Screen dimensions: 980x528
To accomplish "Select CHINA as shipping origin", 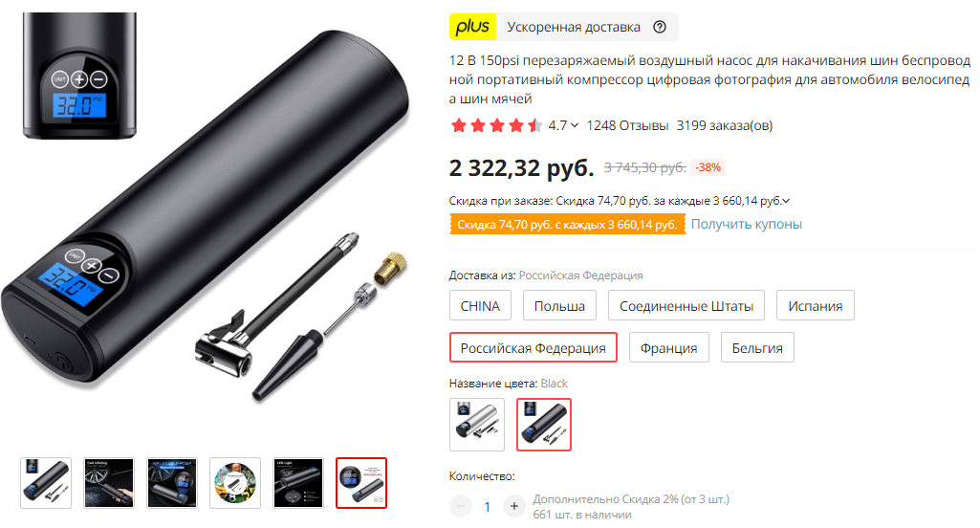I will 480,306.
